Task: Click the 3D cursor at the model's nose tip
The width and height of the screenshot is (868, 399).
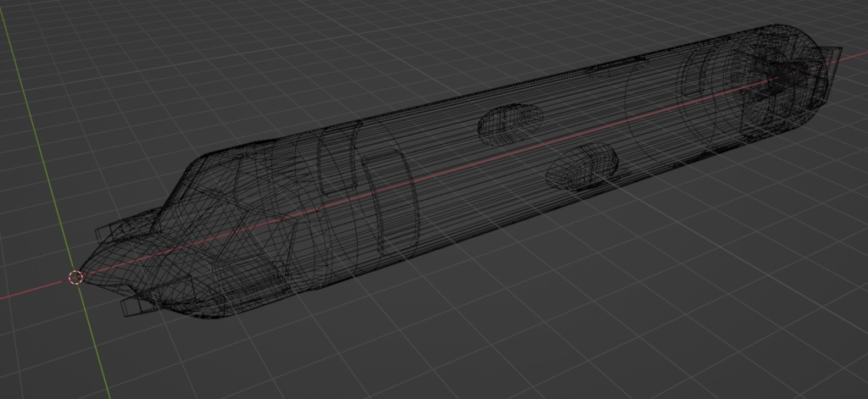Action: click(75, 277)
